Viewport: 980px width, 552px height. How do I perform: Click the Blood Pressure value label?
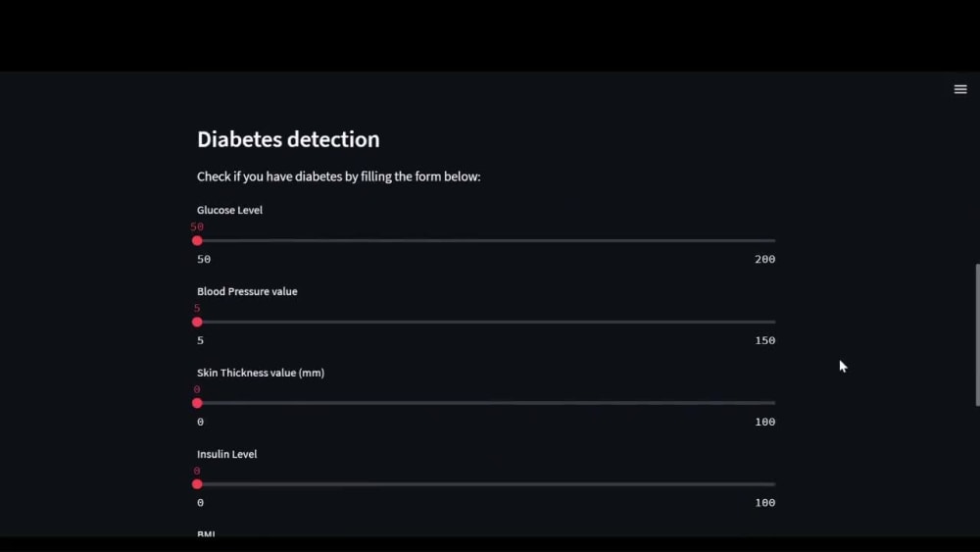247,291
